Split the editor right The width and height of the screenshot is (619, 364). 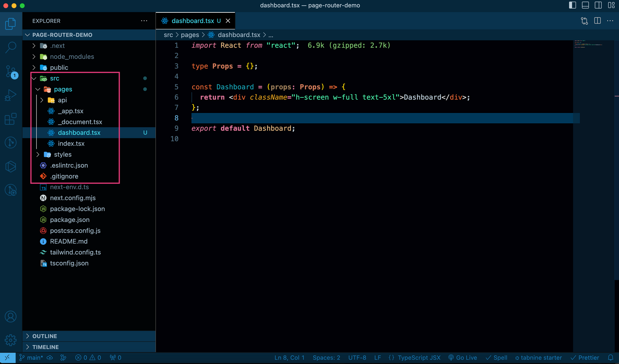pos(597,21)
